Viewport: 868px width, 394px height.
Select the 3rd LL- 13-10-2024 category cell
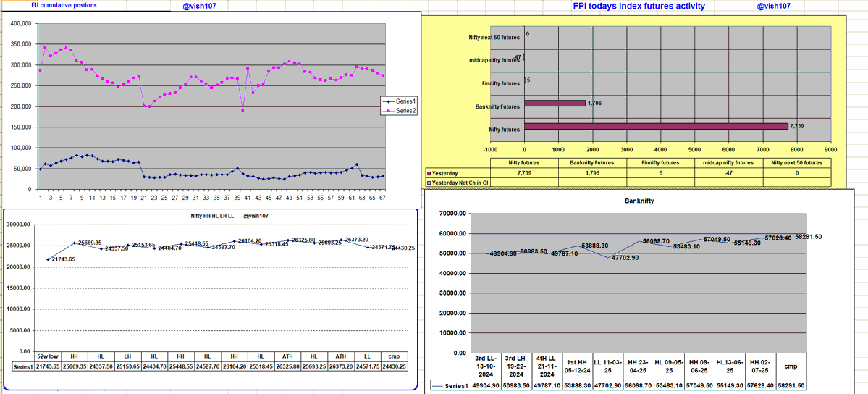tap(486, 366)
